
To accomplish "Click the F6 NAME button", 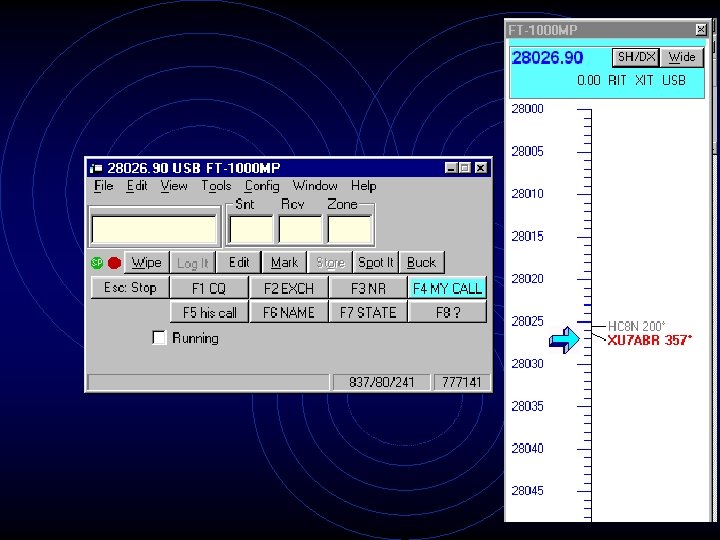I will (x=289, y=312).
